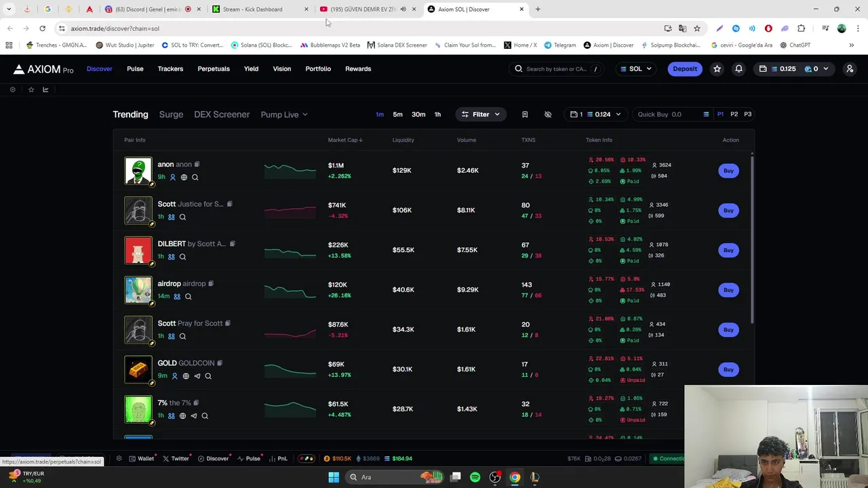Toggle the pill color selector in bottom bar
868x488 pixels.
click(x=307, y=459)
